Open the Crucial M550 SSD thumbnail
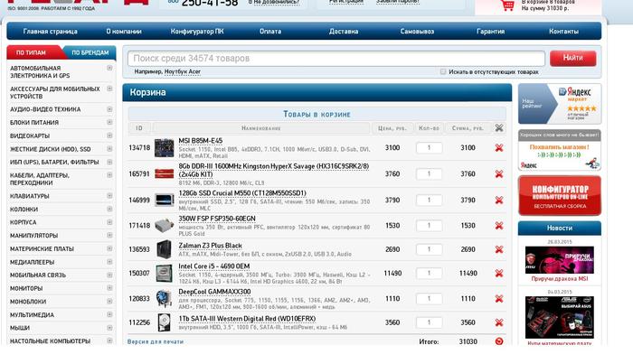 point(164,201)
